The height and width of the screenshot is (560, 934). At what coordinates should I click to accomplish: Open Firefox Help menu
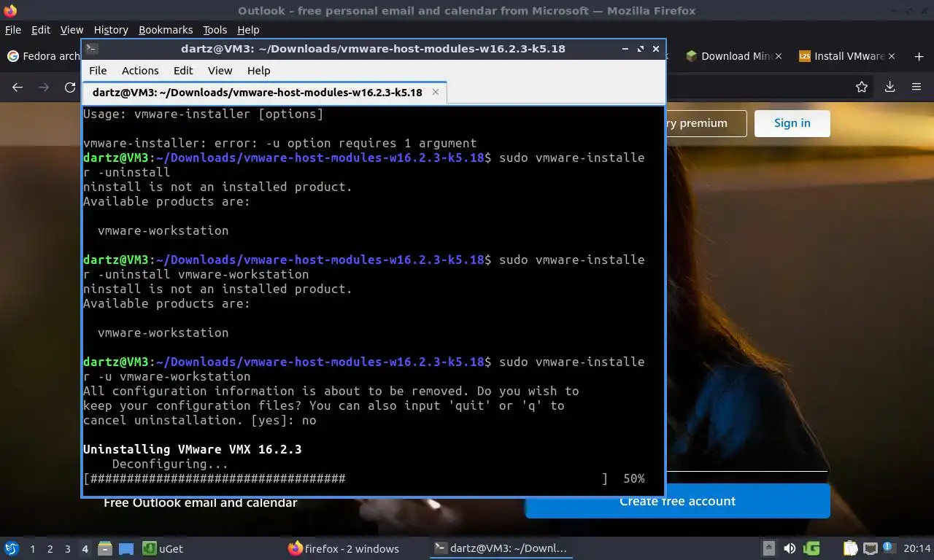248,30
